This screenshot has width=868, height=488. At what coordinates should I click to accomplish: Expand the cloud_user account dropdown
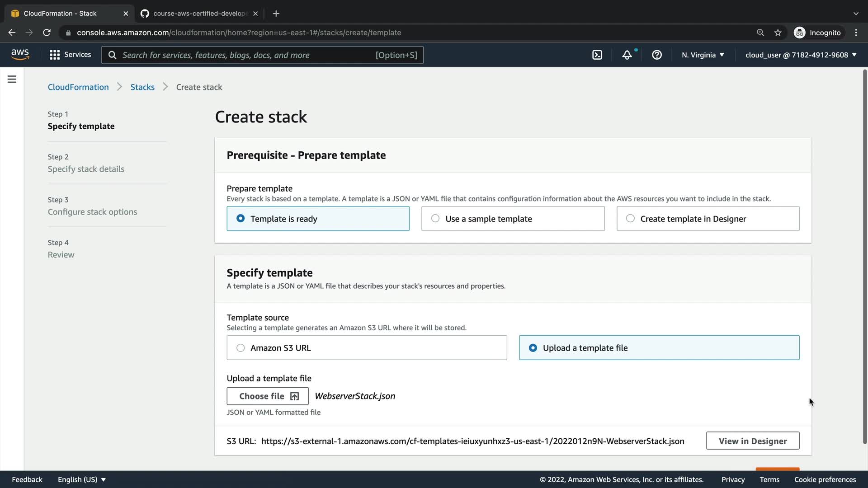(x=801, y=55)
